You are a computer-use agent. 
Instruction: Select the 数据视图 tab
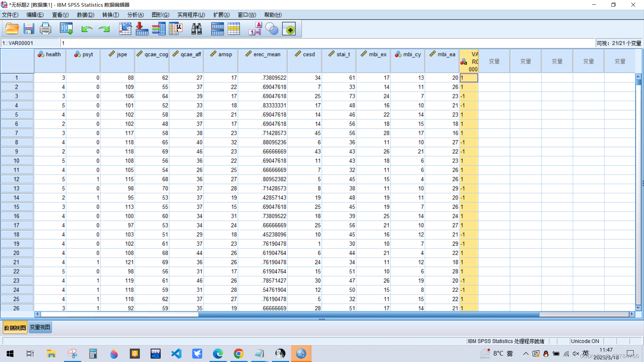[15, 327]
